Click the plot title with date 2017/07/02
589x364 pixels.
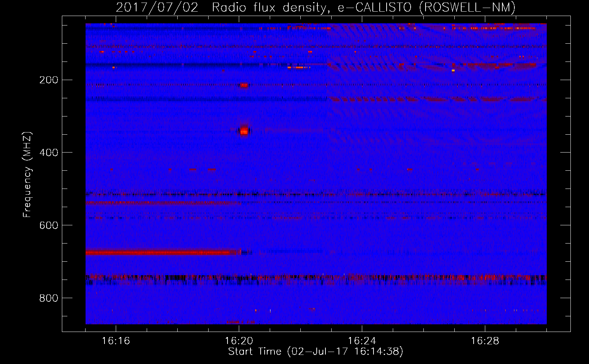[316, 7]
